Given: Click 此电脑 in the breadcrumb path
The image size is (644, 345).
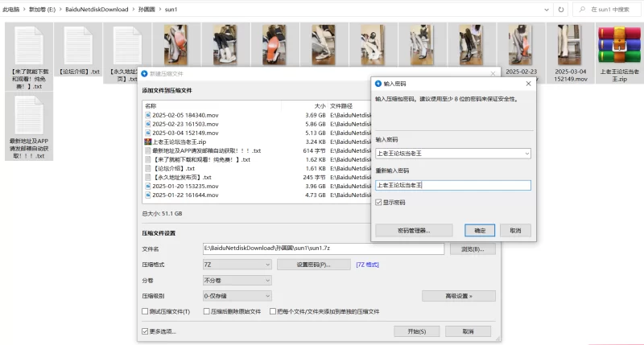Looking at the screenshot, I should coord(10,10).
